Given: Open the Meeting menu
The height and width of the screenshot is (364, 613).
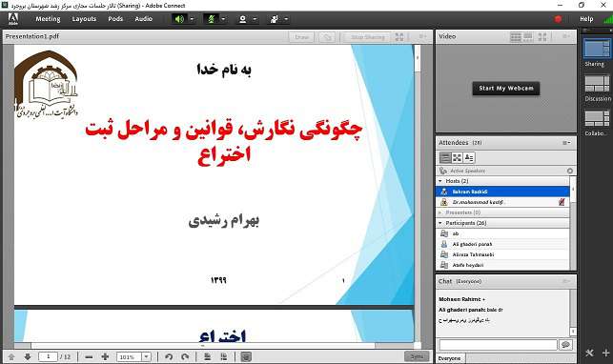Looking at the screenshot, I should tap(48, 19).
